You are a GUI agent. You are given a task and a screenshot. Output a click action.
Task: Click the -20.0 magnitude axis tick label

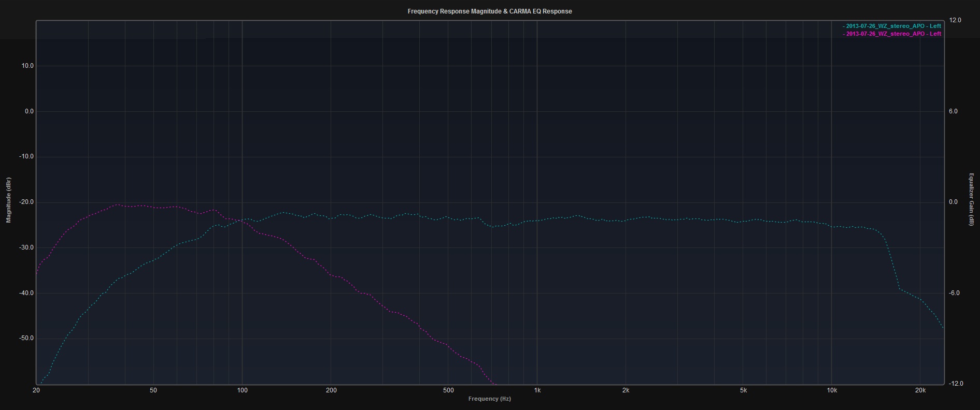25,202
